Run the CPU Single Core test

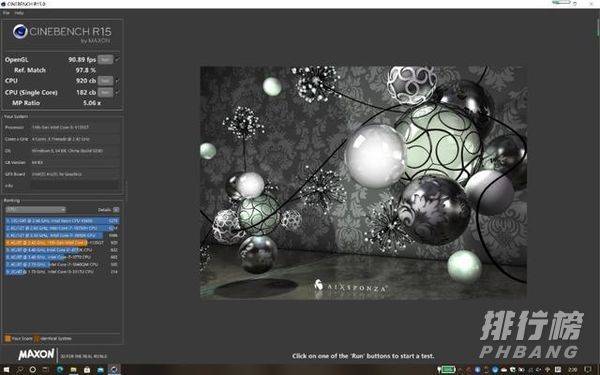coord(105,92)
